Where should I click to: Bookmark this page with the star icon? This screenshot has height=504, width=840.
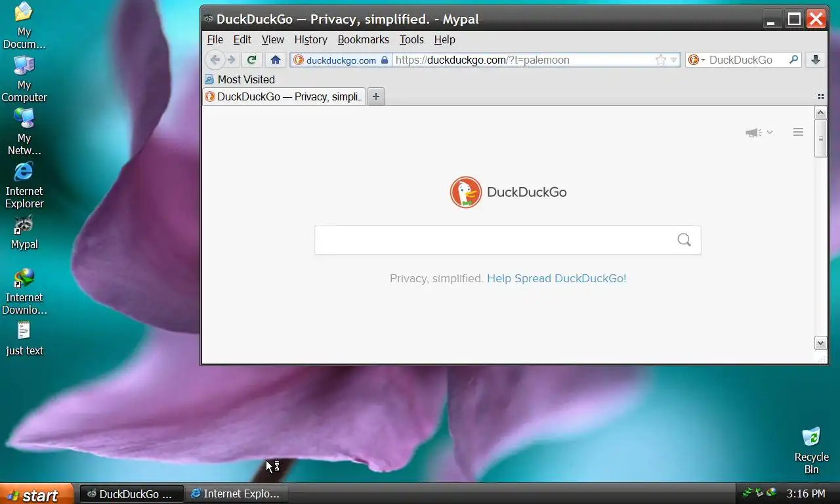coord(661,60)
